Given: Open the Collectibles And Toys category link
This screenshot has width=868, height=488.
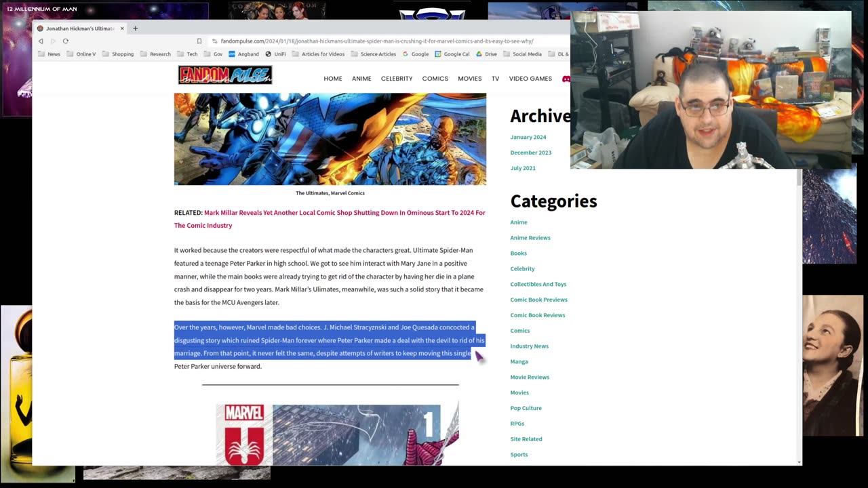Looking at the screenshot, I should point(538,285).
